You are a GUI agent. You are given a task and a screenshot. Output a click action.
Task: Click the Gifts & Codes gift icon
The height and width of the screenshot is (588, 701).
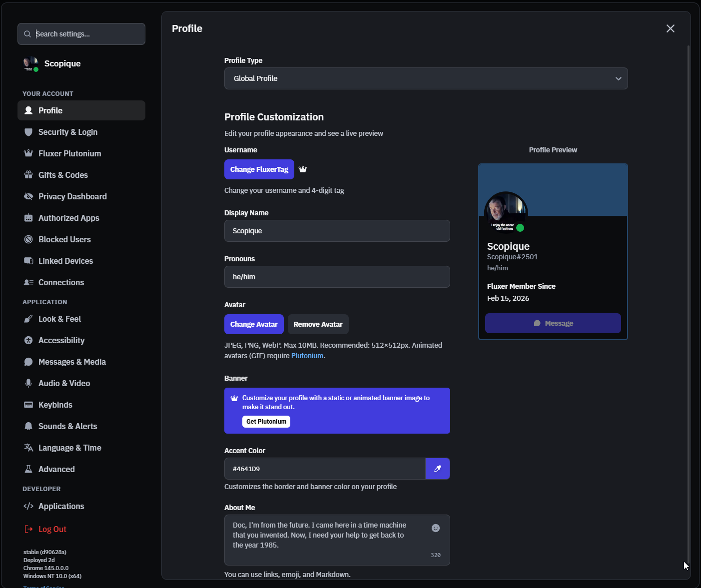[28, 175]
